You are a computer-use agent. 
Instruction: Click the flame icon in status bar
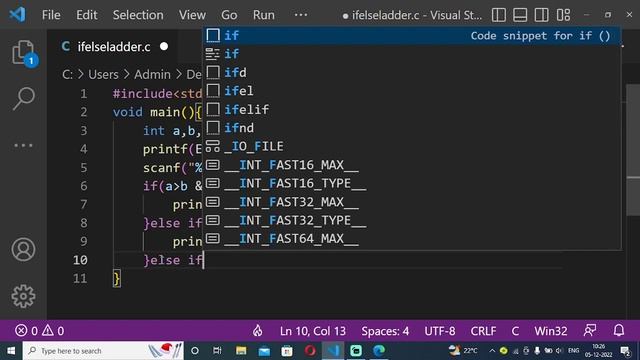[x=257, y=331]
